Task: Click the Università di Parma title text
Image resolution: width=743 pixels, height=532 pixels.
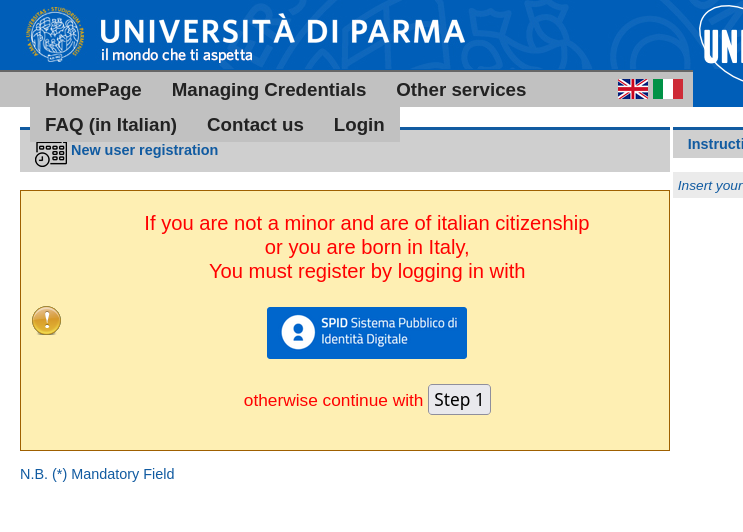Action: [283, 31]
